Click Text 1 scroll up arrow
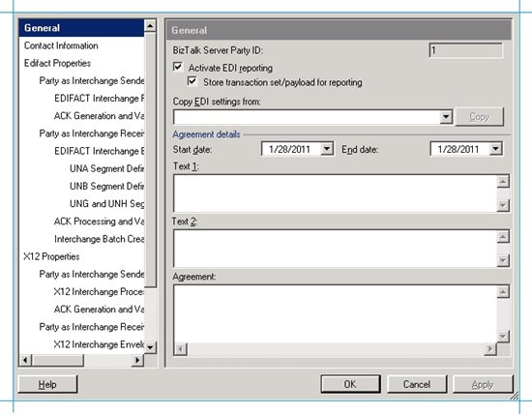Viewport: 532px width, 414px height. coord(503,182)
